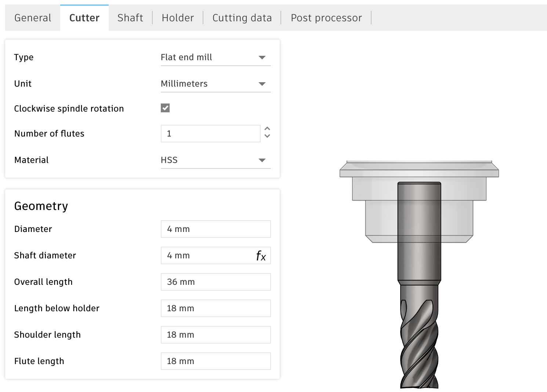This screenshot has width=547, height=392.
Task: Open the Holder tab
Action: [x=178, y=18]
